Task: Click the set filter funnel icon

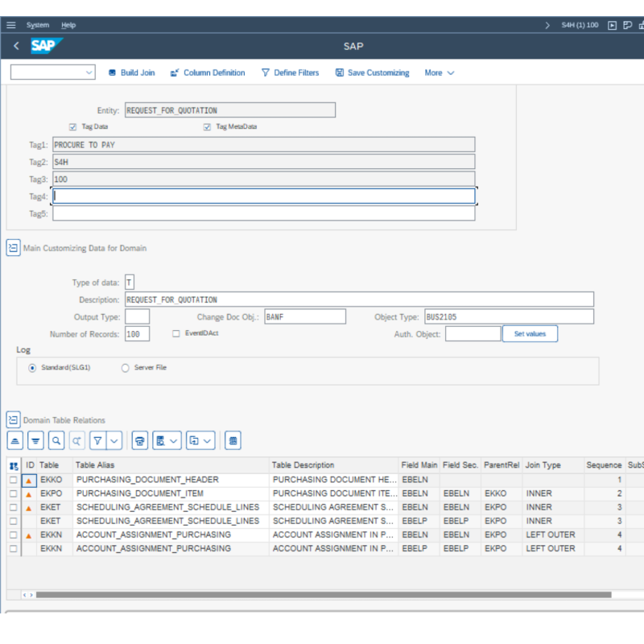Action: click(x=97, y=440)
